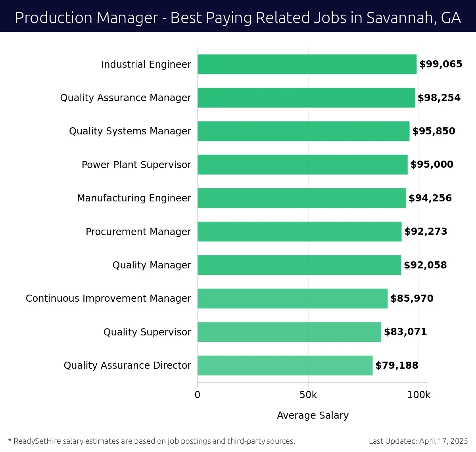Click the $79,188 salary value
This screenshot has height=452, width=476.
[x=397, y=366]
